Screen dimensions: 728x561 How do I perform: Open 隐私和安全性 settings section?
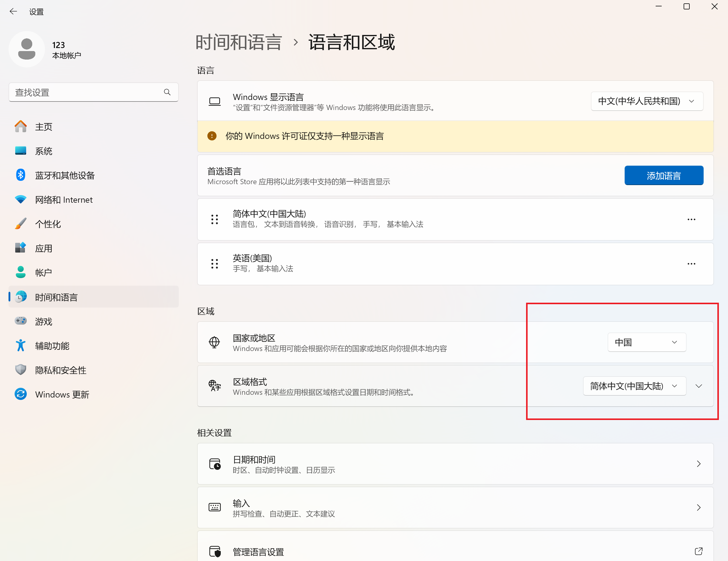(x=61, y=370)
